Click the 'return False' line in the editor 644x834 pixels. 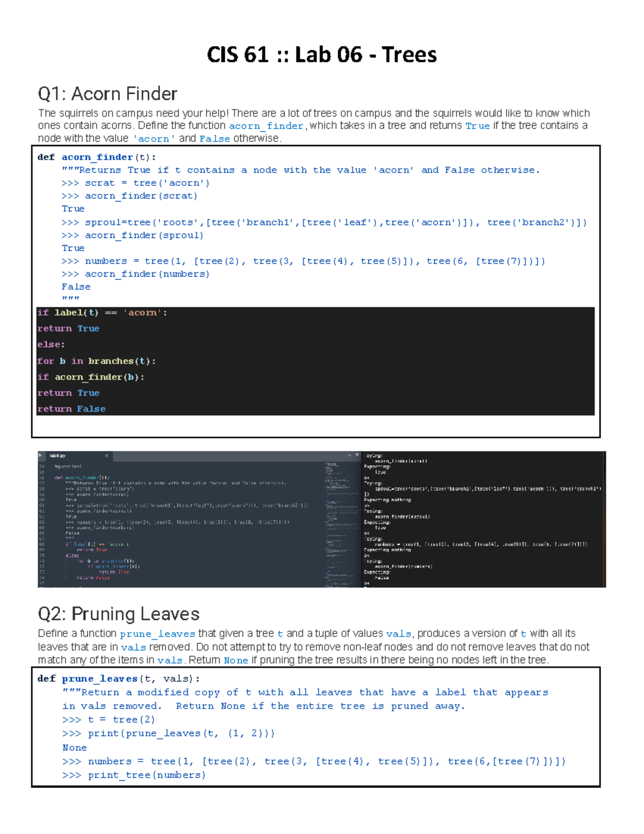93,578
